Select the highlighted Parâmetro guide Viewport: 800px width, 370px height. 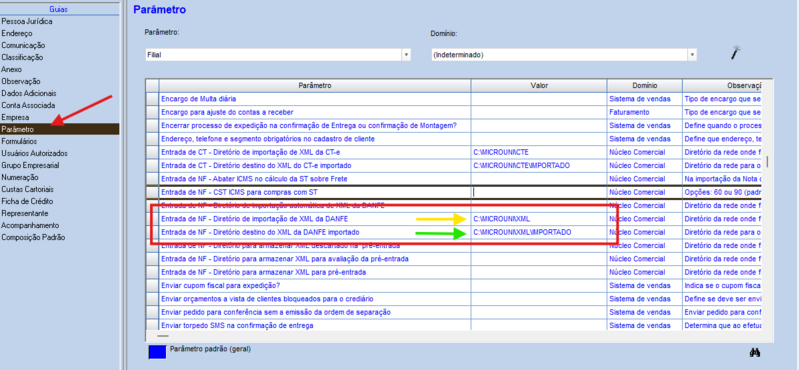pyautogui.click(x=60, y=129)
